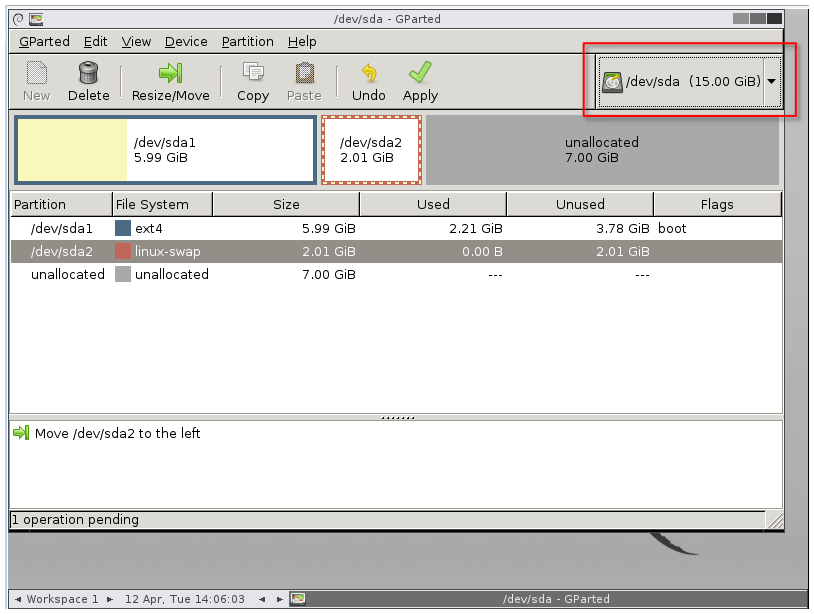Viewport: 814px width, 614px height.
Task: Sort by the Partition column header
Action: tap(61, 204)
